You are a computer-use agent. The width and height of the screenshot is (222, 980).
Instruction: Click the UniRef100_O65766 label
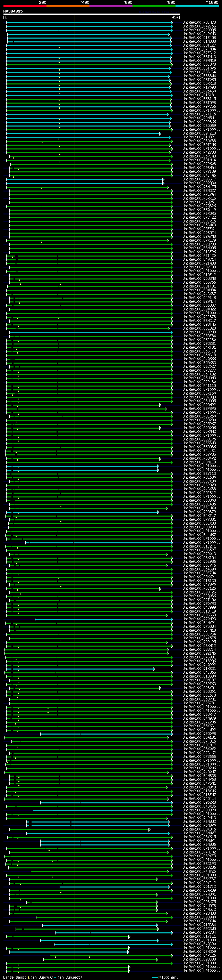click(x=199, y=283)
